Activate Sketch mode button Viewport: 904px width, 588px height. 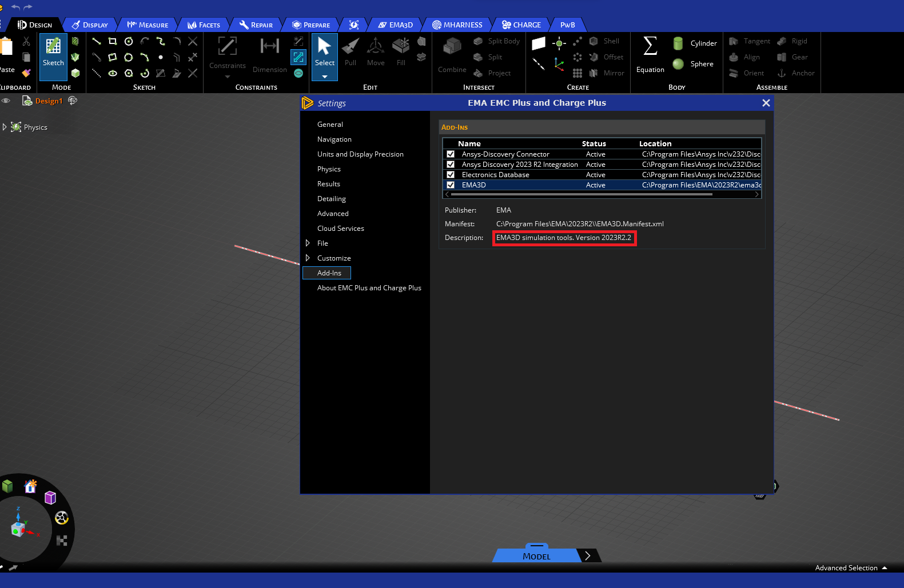pos(53,57)
